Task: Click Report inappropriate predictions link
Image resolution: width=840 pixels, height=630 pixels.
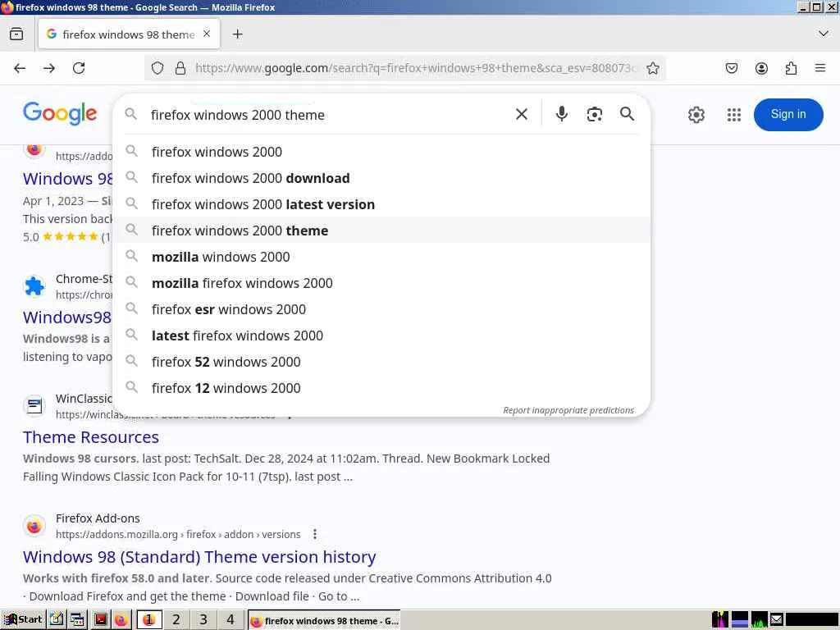Action: point(568,410)
